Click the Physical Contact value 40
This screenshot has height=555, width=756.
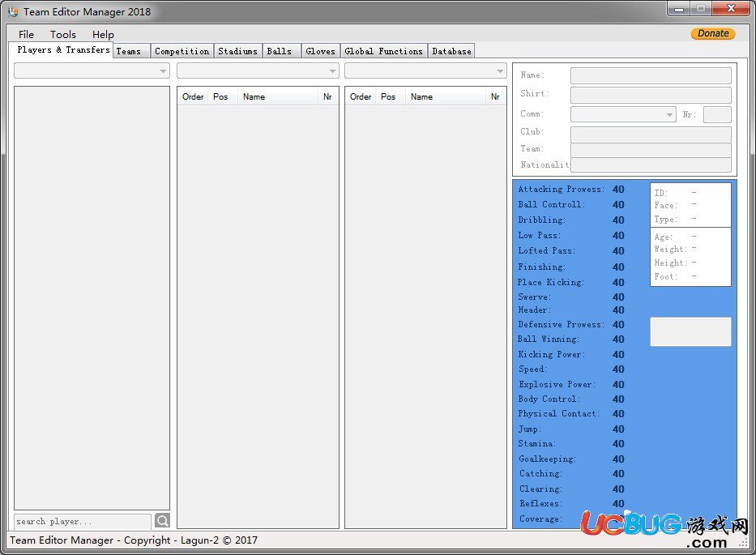(618, 414)
